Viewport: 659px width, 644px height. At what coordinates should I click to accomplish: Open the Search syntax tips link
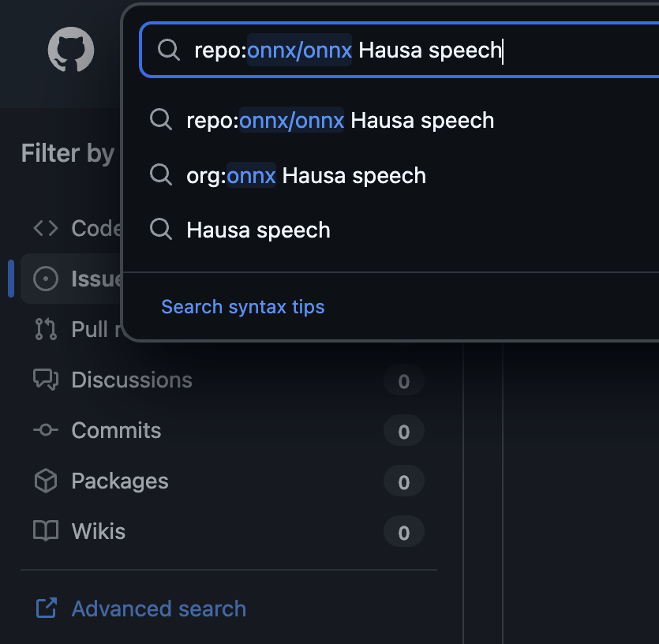tap(243, 306)
